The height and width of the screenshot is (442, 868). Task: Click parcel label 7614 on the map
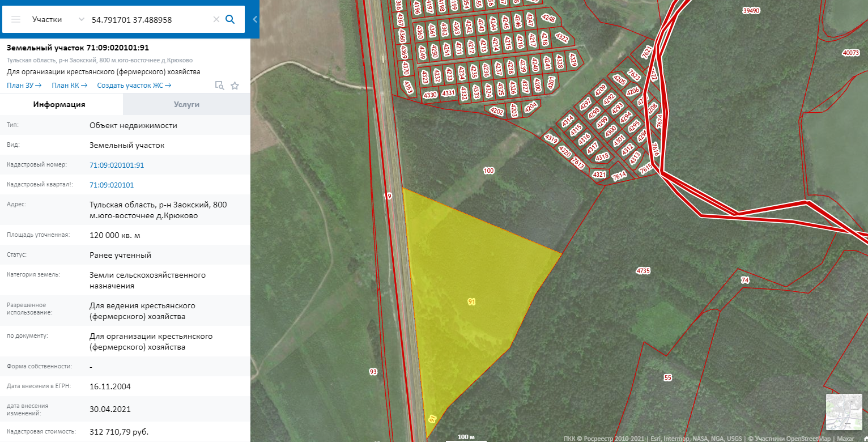point(619,176)
